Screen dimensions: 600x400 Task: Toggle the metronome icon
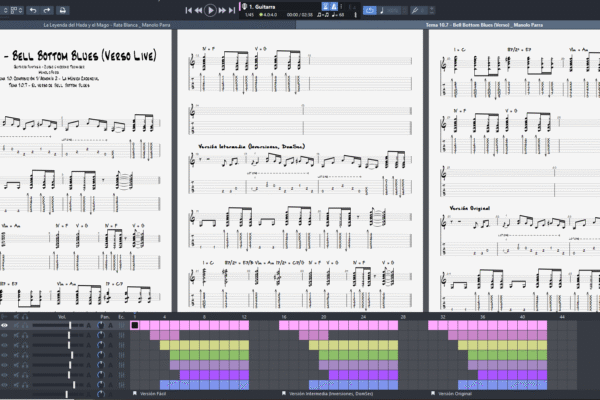pos(334,6)
